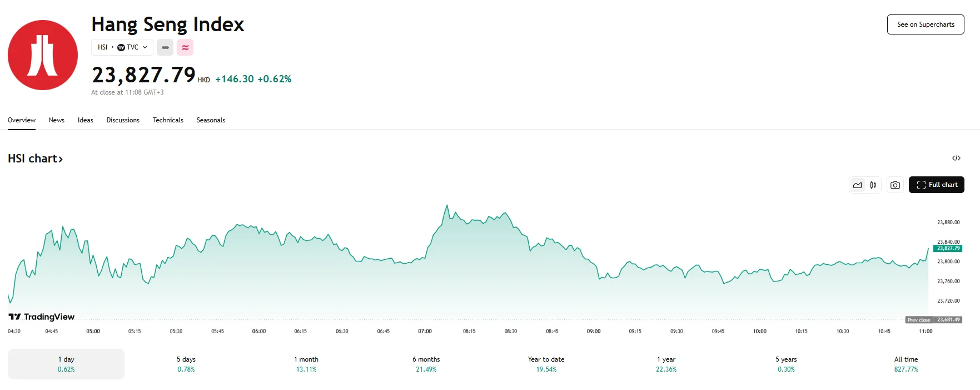This screenshot has height=390, width=980.
Task: Click See on Supercharts button
Action: click(x=926, y=24)
